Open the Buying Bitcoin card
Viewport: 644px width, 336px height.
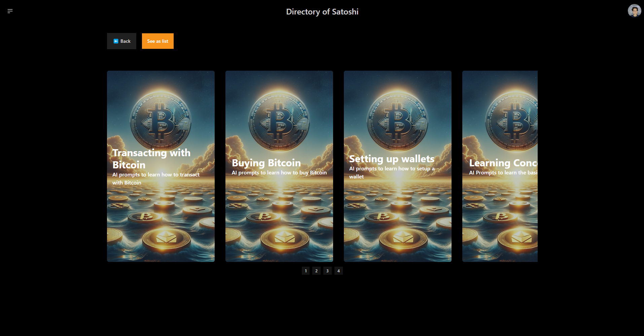279,166
